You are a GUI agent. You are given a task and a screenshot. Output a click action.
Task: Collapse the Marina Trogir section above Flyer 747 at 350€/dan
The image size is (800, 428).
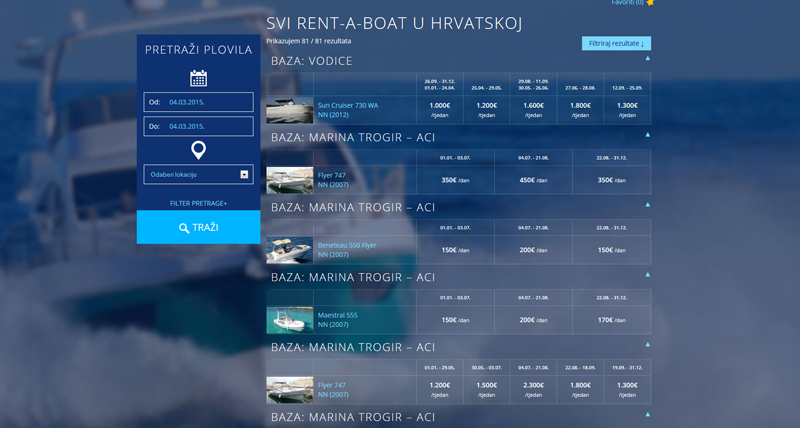647,135
